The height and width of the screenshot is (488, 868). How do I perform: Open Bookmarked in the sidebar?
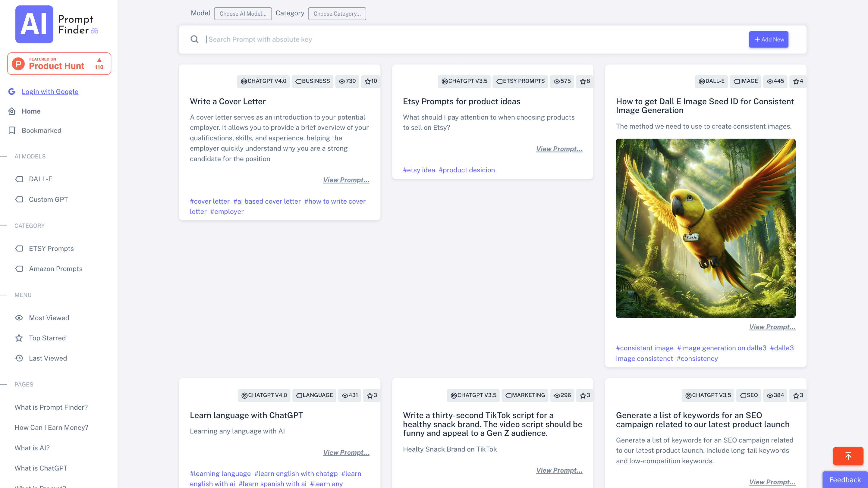(41, 130)
